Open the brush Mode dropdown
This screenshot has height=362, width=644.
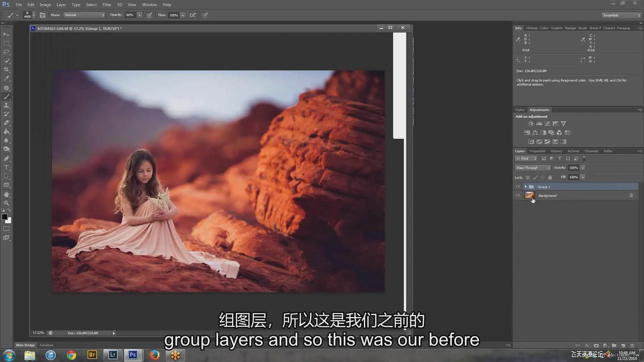(84, 15)
